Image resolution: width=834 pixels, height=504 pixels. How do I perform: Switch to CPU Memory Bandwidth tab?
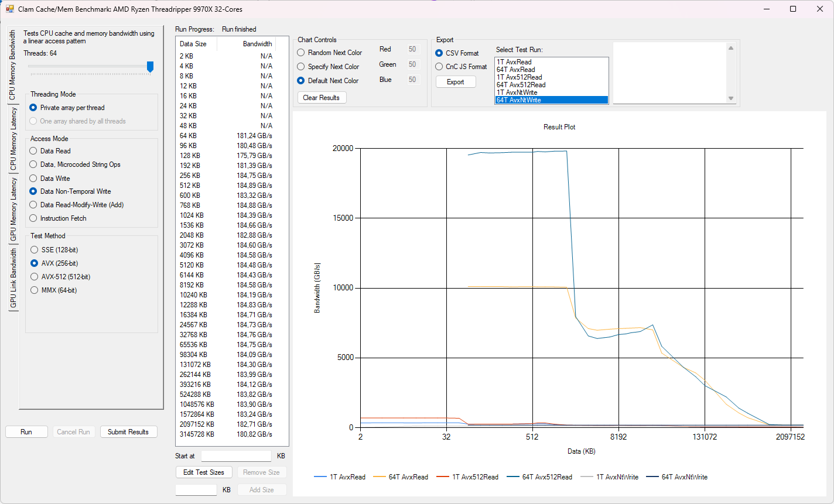coord(12,65)
